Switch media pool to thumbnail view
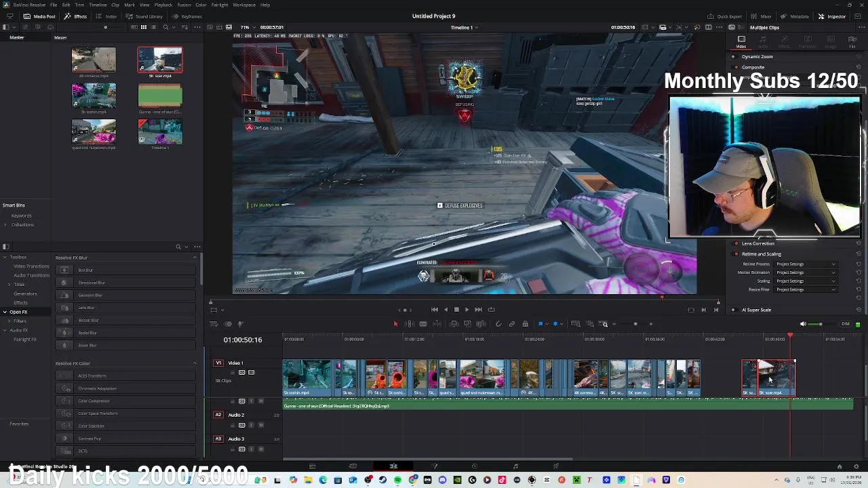Screen dimensions: 868x488 143,28
